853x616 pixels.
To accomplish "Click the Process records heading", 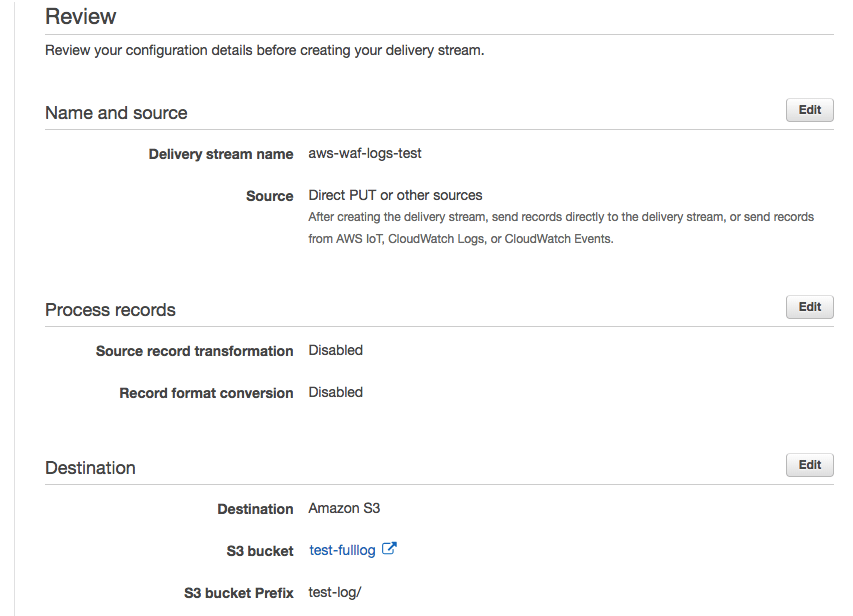I will pyautogui.click(x=110, y=310).
